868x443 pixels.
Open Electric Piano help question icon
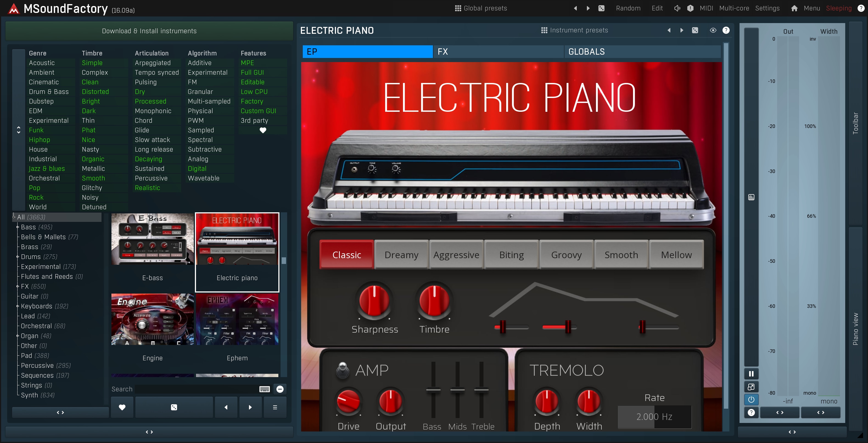coord(726,30)
